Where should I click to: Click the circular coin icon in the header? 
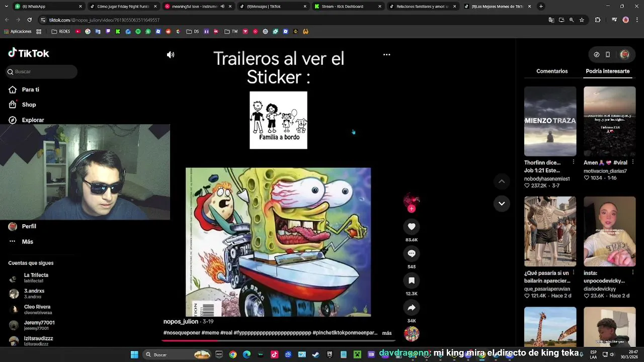click(597, 54)
